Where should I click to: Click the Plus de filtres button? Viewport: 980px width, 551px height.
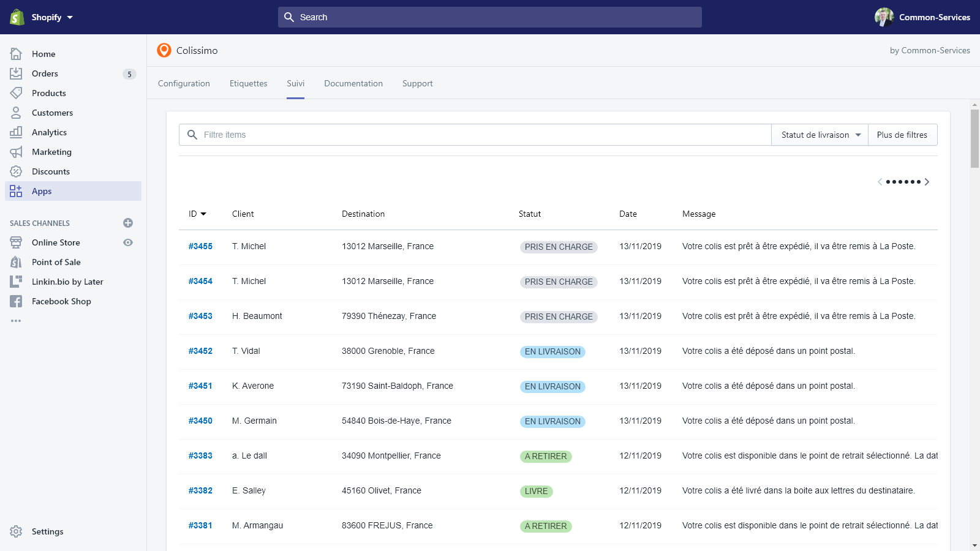point(902,135)
